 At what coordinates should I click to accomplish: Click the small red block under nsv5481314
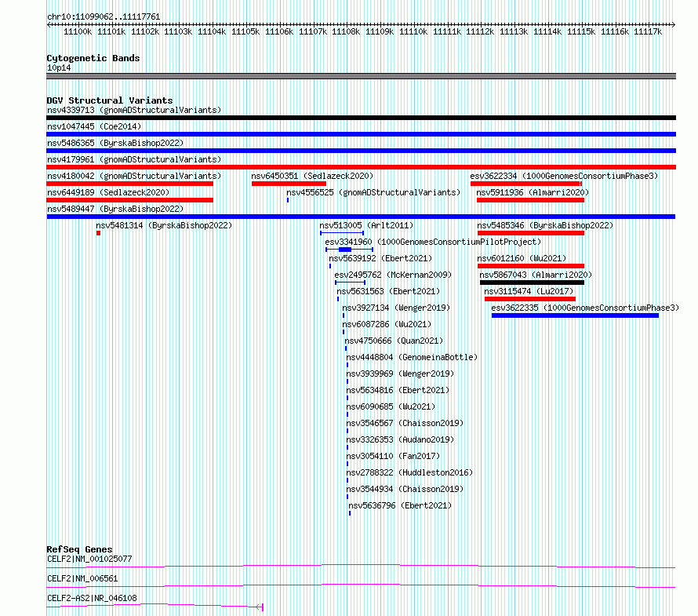(98, 233)
